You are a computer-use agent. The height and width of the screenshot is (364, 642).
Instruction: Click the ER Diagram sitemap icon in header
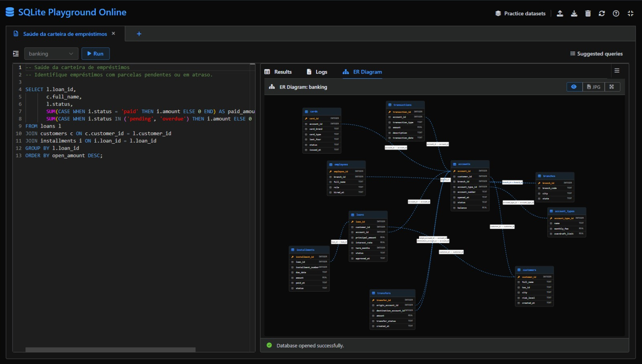click(272, 87)
